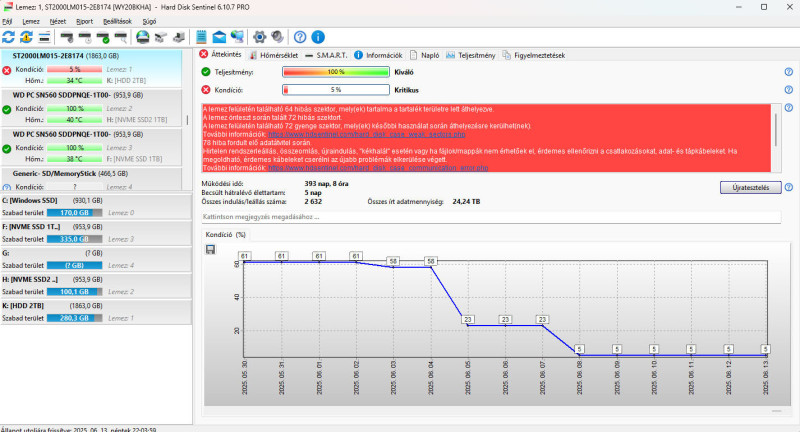The width and height of the screenshot is (800, 432).
Task: Open the Lemez menu
Action: point(31,21)
